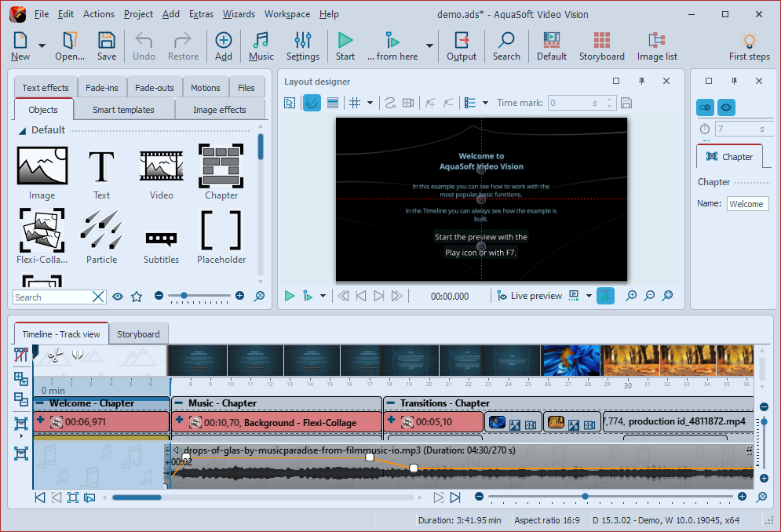Image resolution: width=781 pixels, height=532 pixels.
Task: Toggle the toolbox eye visibility filter
Action: tap(118, 297)
